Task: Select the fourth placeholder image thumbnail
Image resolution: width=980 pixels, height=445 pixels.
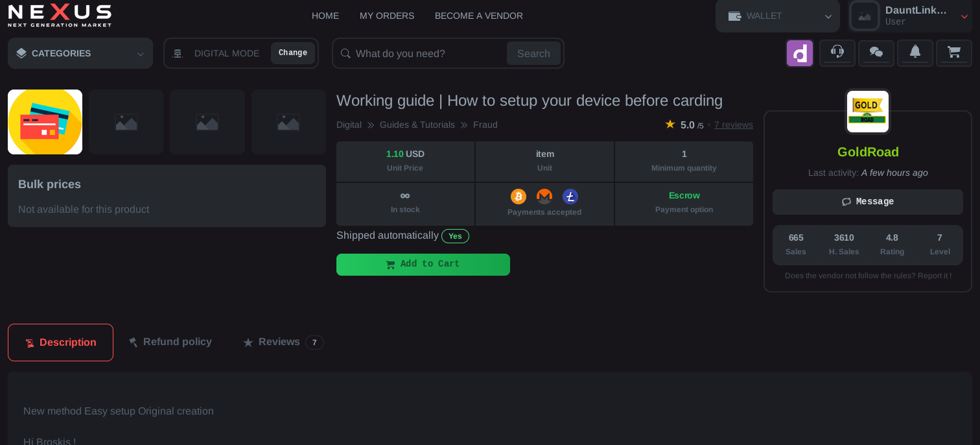Action: 288,122
